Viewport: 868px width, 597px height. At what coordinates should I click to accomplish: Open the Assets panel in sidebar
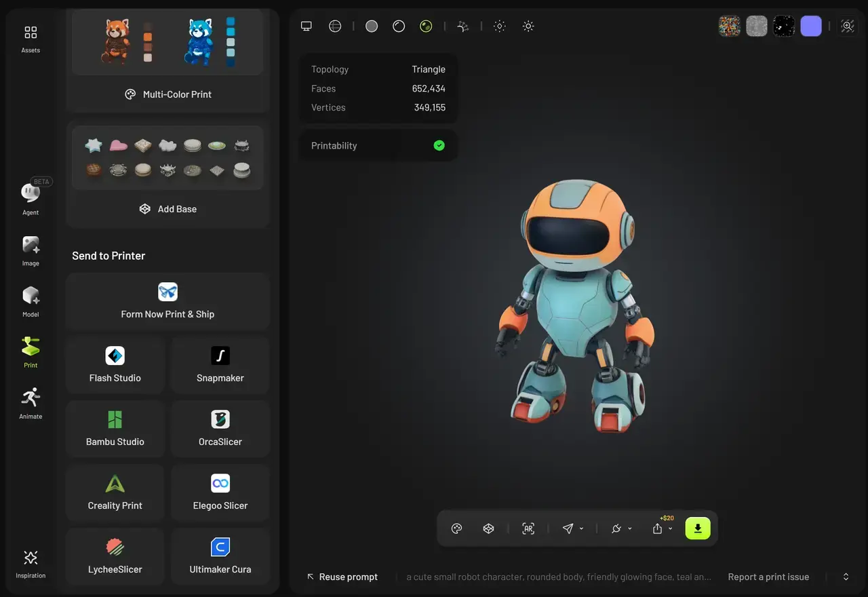(x=31, y=39)
